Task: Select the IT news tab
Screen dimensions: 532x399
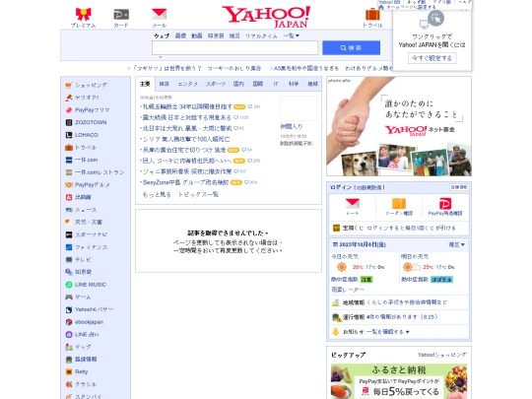Action: [276, 84]
